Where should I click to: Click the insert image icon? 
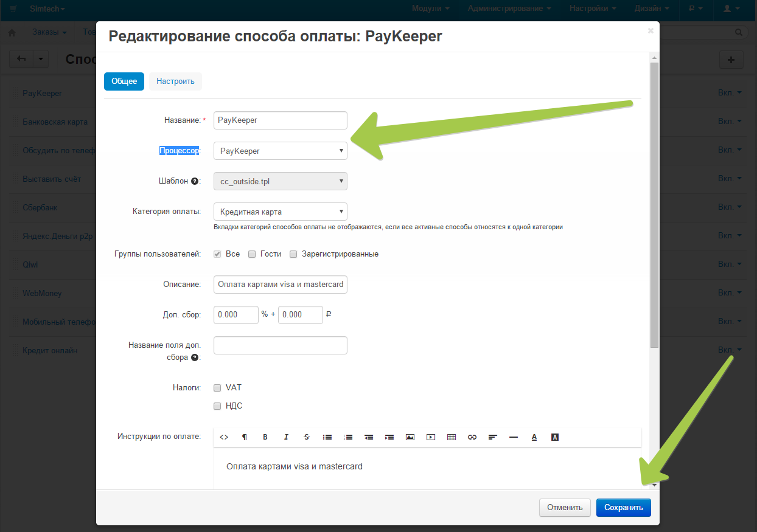tap(410, 437)
